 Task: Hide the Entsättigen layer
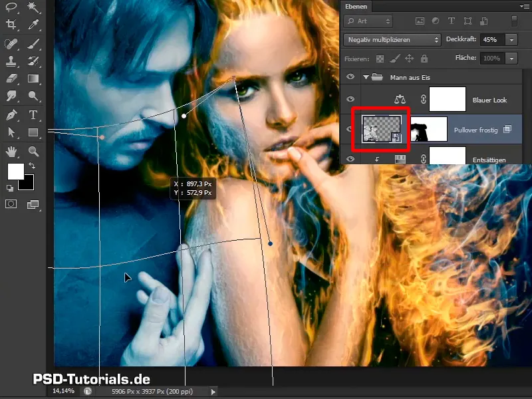click(x=350, y=158)
